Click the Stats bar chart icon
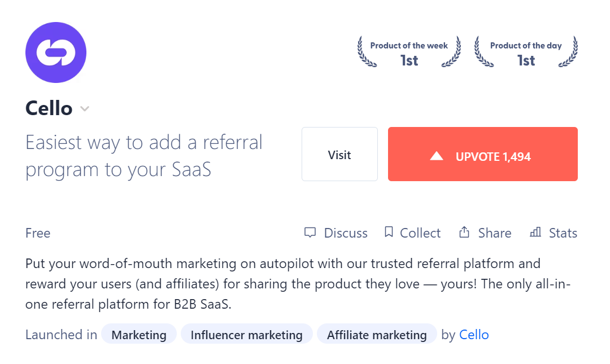 click(x=535, y=232)
